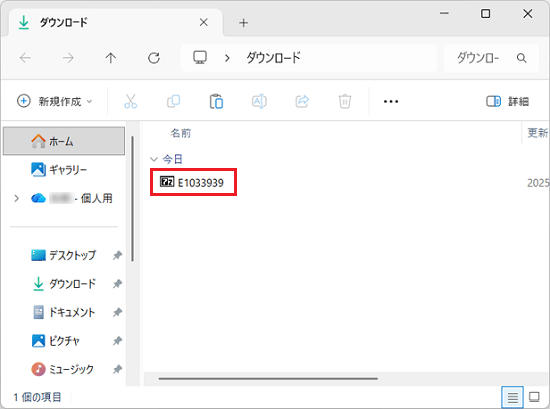Screen dimensions: 550x409
Task: Close the ダウンロード tab
Action: click(203, 22)
